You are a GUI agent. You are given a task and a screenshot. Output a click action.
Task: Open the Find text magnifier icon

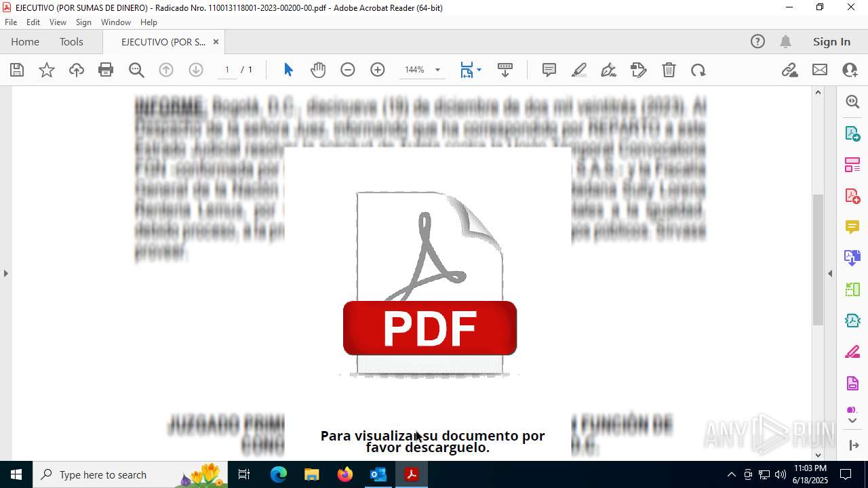click(136, 70)
